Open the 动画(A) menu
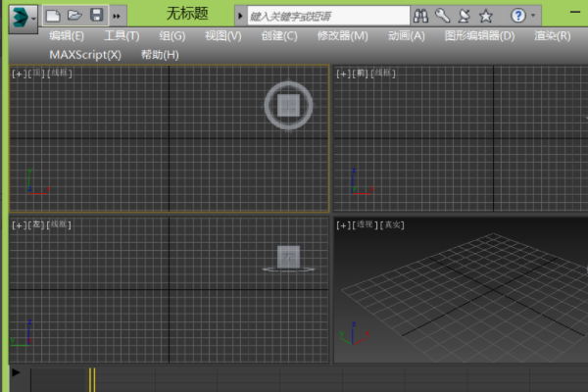 [x=407, y=36]
